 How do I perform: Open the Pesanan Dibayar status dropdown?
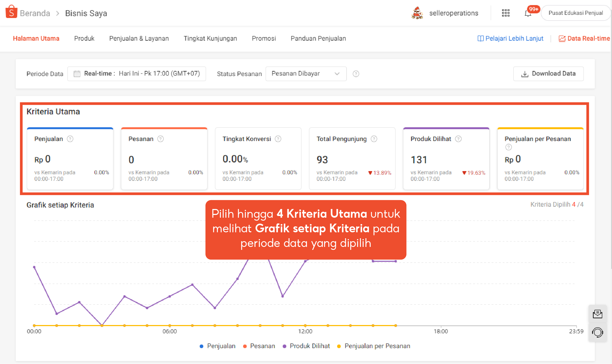coord(306,74)
